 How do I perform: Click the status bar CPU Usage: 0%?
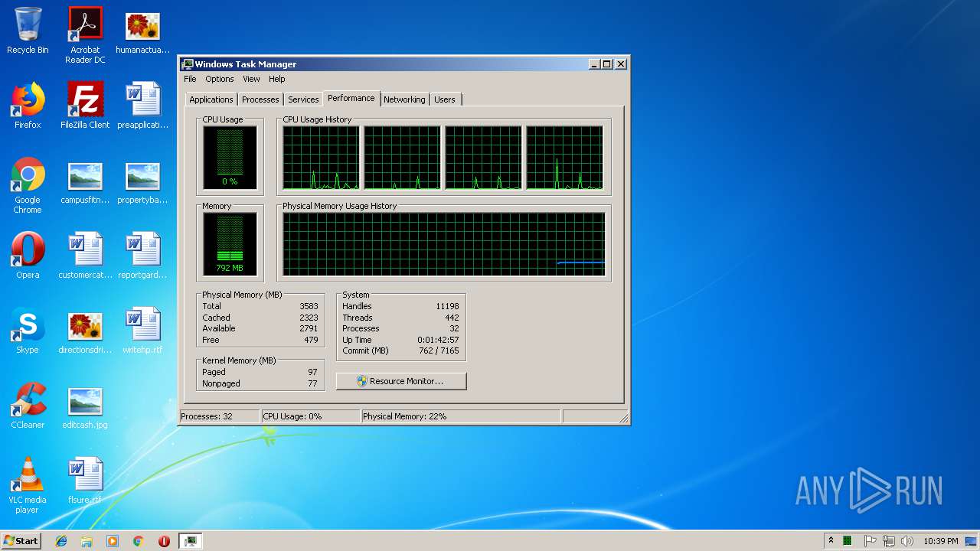[x=309, y=416]
